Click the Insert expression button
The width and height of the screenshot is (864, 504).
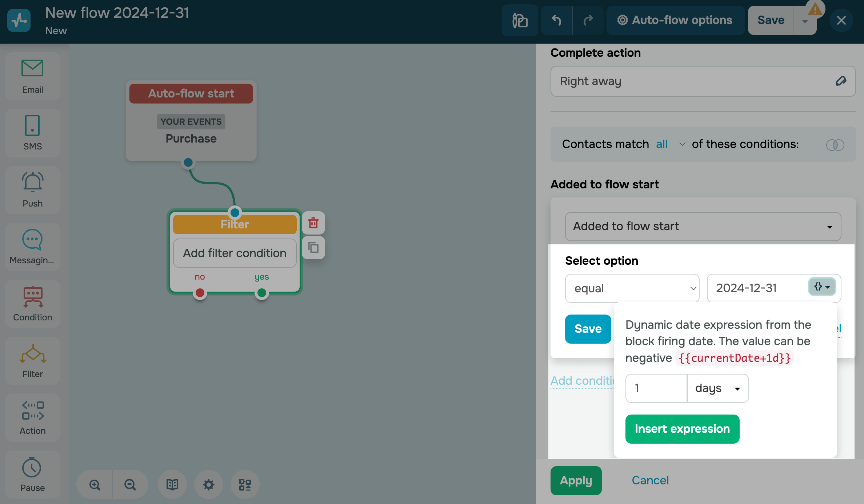click(682, 429)
